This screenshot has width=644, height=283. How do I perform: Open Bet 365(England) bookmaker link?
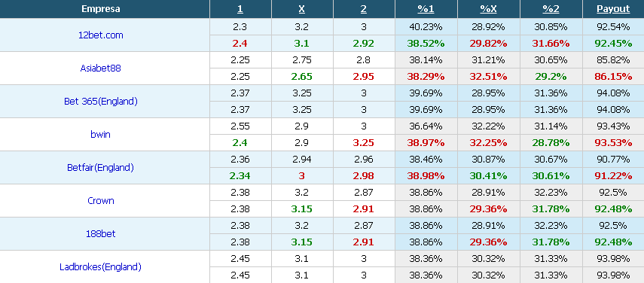(101, 102)
